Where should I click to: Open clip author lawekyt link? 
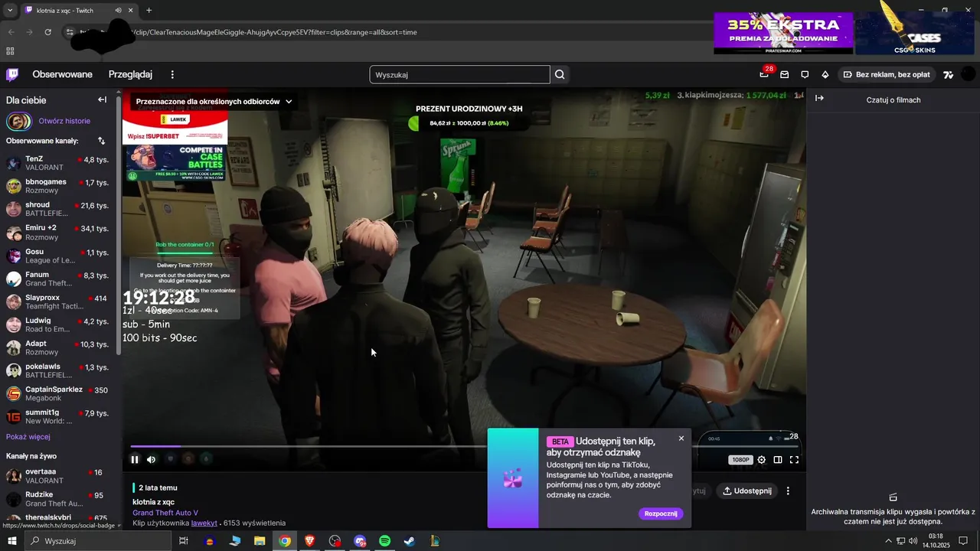(204, 523)
